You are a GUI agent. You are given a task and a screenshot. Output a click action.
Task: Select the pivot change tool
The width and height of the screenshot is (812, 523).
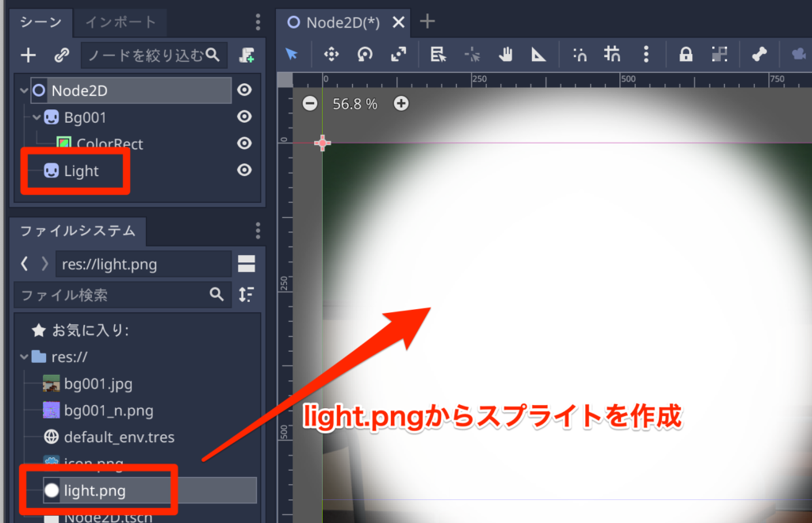tap(473, 54)
